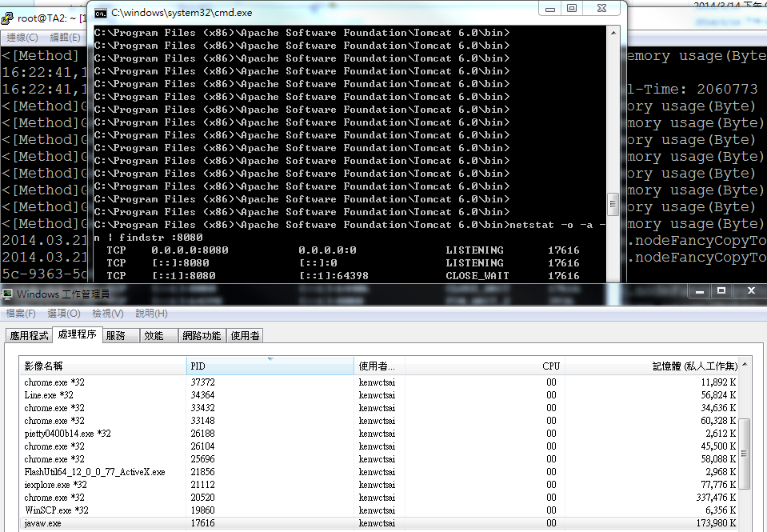Image resolution: width=767 pixels, height=532 pixels.
Task: Switch to the 使用者 (Users) tab
Action: 245,335
